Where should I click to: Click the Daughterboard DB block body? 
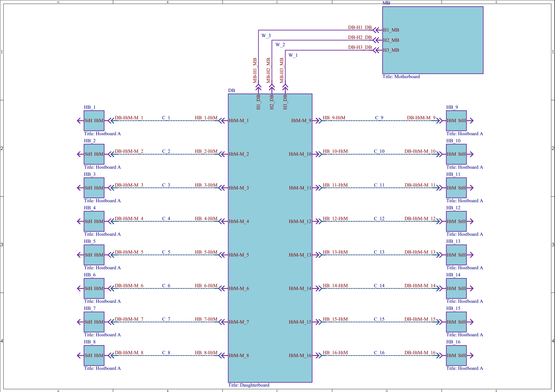pyautogui.click(x=270, y=239)
